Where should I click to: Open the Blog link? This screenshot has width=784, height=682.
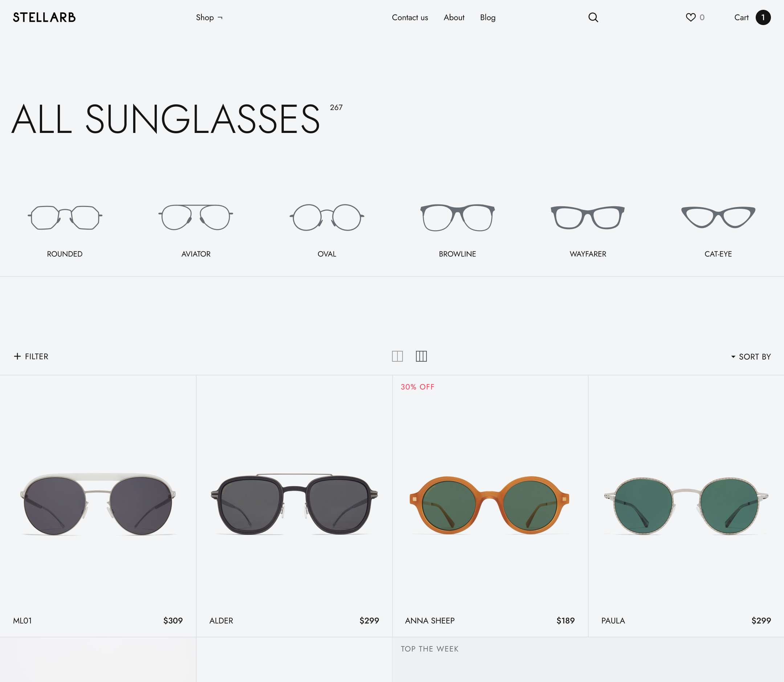click(488, 17)
